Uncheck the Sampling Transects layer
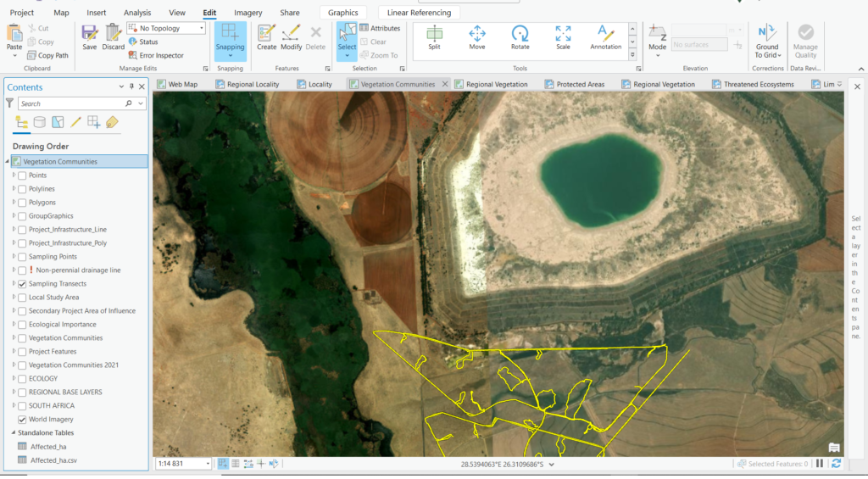The image size is (868, 479). 22,284
